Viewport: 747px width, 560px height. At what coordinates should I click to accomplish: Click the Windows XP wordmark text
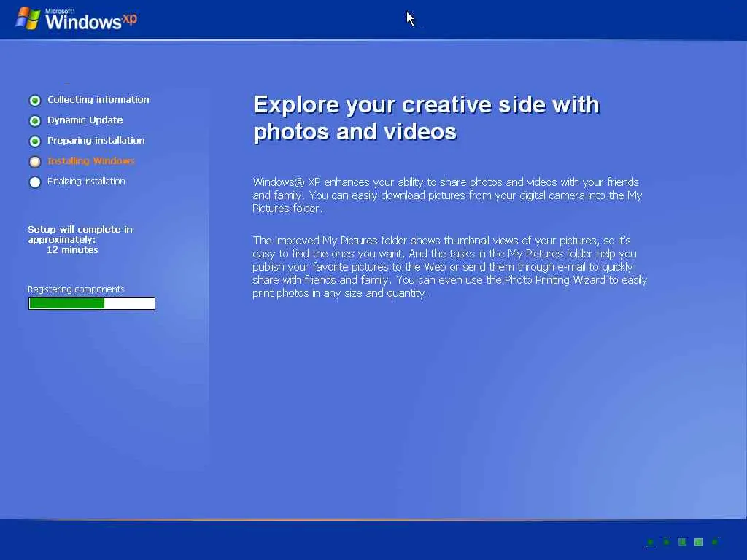[x=91, y=20]
